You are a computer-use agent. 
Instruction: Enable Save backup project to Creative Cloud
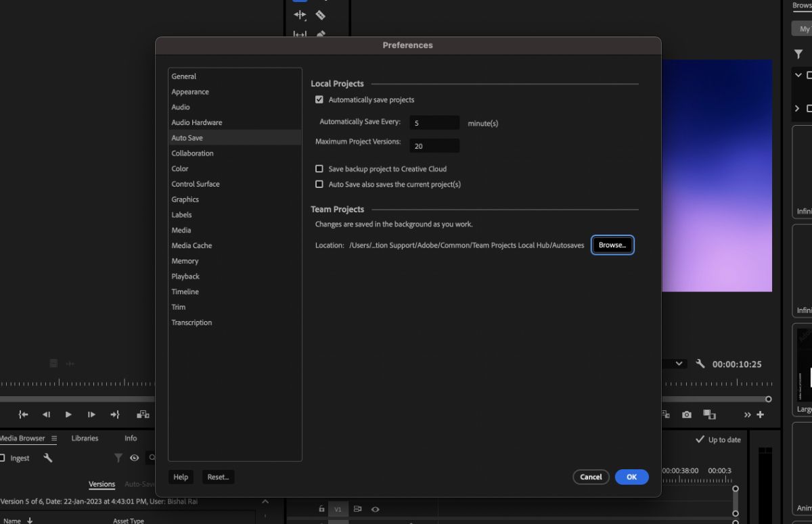click(319, 168)
